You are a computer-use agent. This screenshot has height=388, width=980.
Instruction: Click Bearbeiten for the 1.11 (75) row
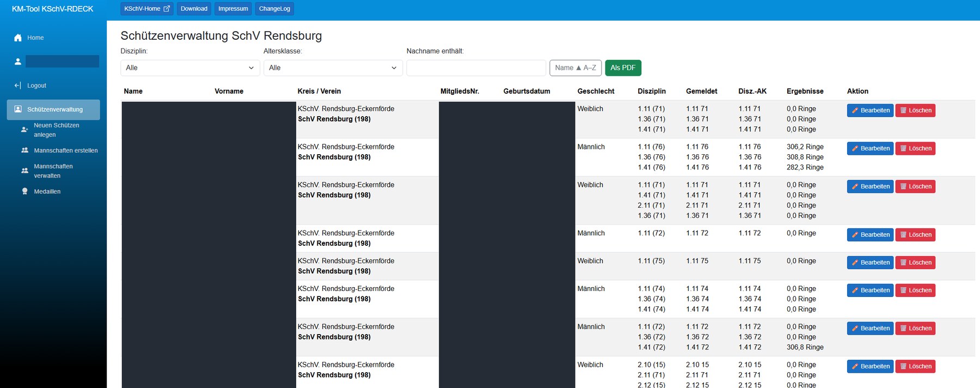pyautogui.click(x=870, y=262)
